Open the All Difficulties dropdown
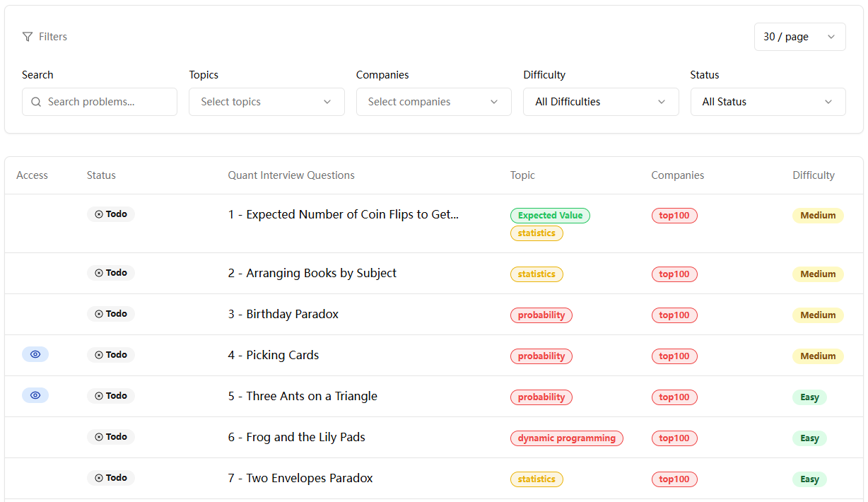The image size is (868, 502). tap(600, 102)
